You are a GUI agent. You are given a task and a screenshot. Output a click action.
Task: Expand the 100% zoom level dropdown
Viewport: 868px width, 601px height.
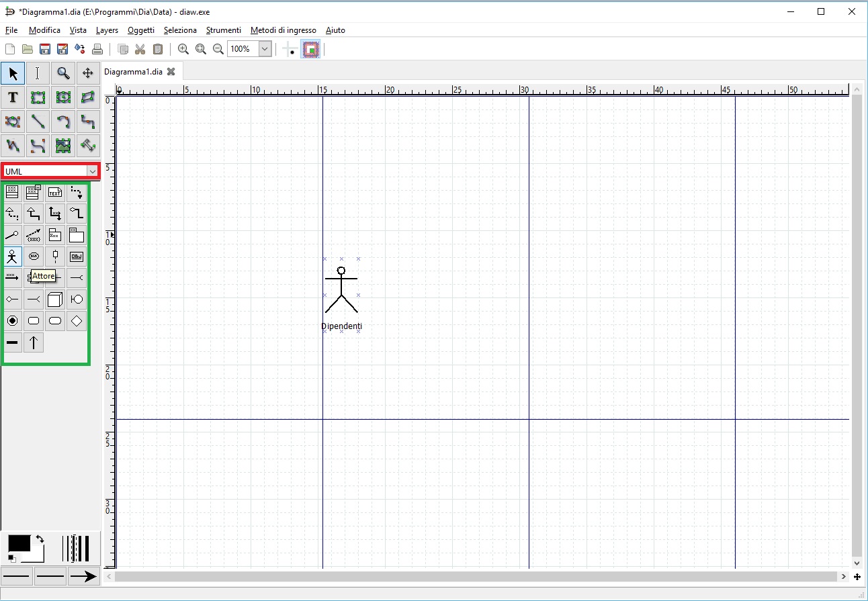click(265, 49)
